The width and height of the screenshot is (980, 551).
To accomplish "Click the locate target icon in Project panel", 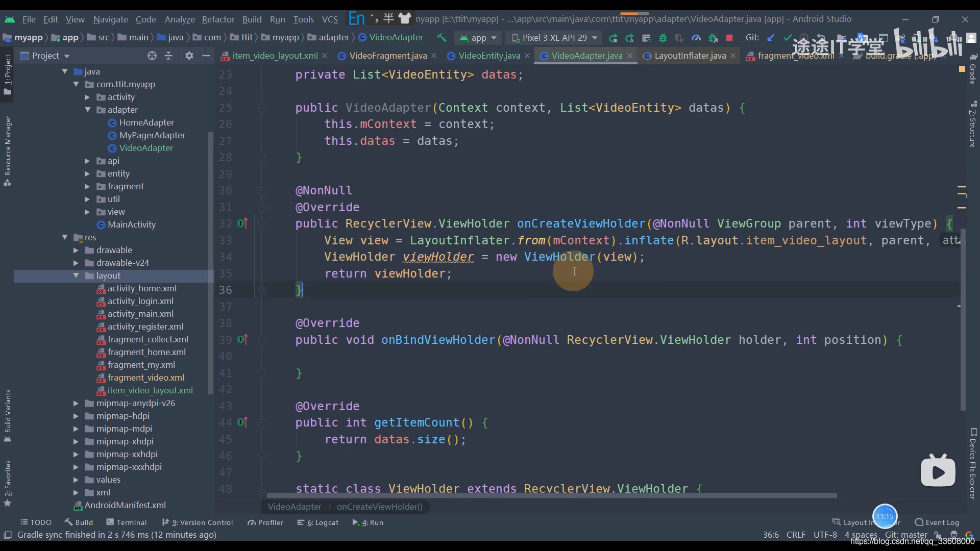I will pyautogui.click(x=152, y=56).
